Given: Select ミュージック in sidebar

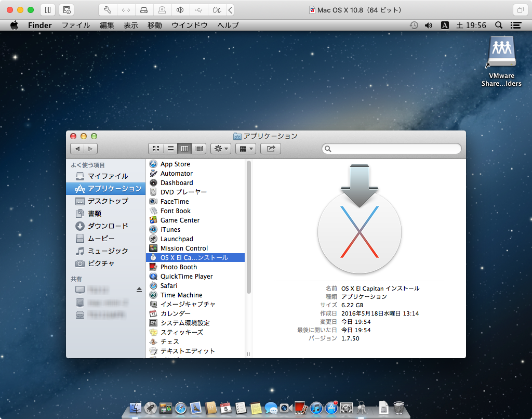Looking at the screenshot, I should (x=106, y=251).
